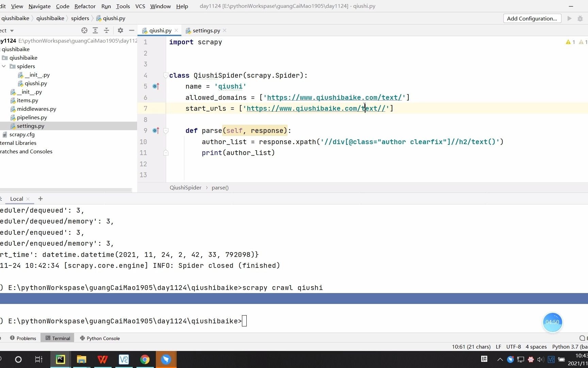This screenshot has width=588, height=368.
Task: Open PyCharm from the taskbar
Action: [x=61, y=359]
